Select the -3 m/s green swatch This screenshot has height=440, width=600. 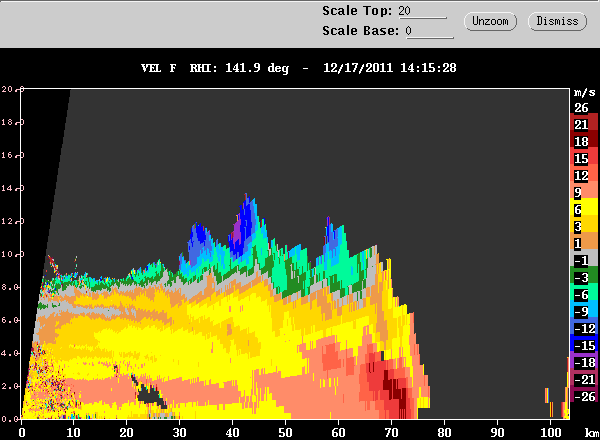coord(584,275)
